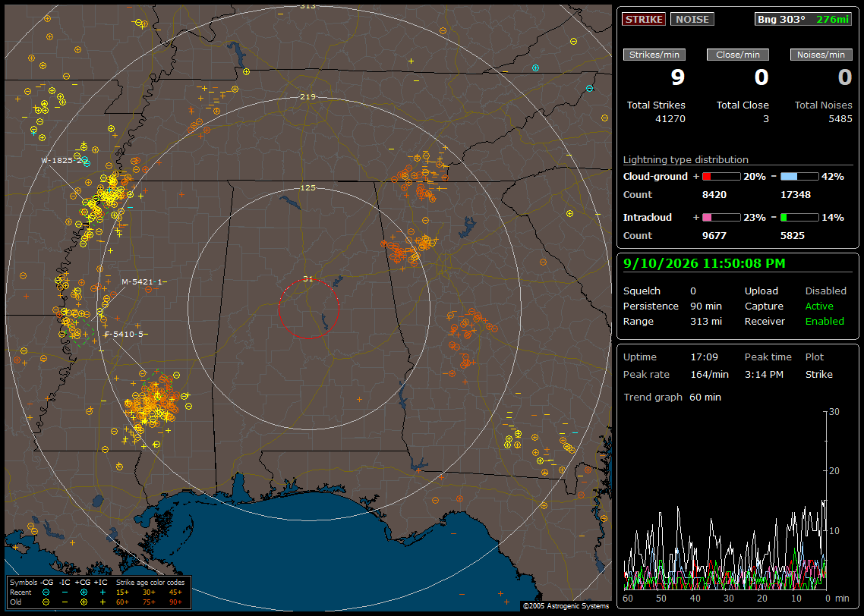Click the storm cell label M-5421-1

[x=143, y=282]
